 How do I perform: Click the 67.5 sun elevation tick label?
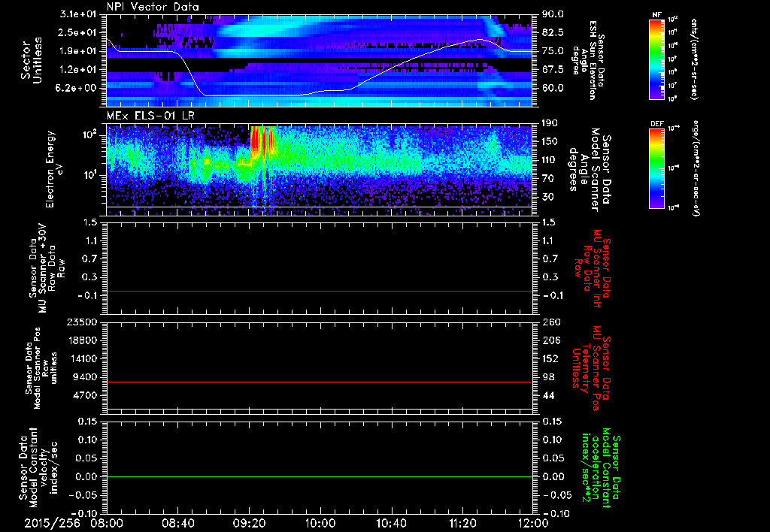553,70
